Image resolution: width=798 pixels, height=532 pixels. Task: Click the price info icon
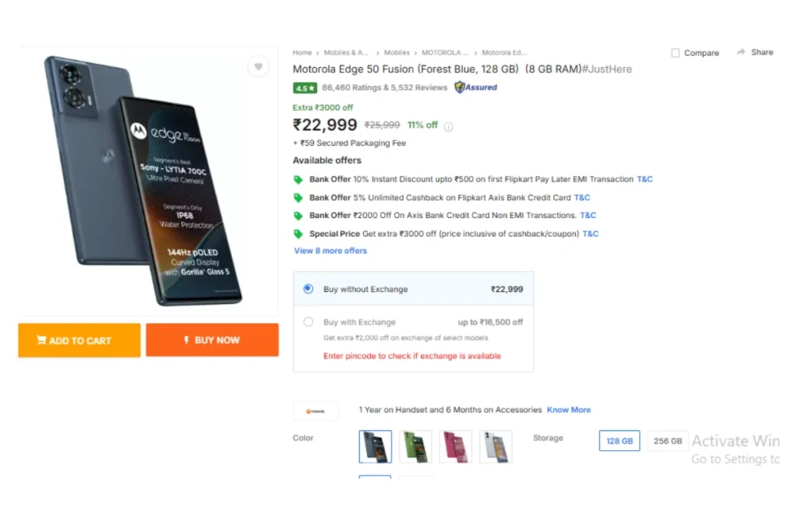pyautogui.click(x=449, y=126)
